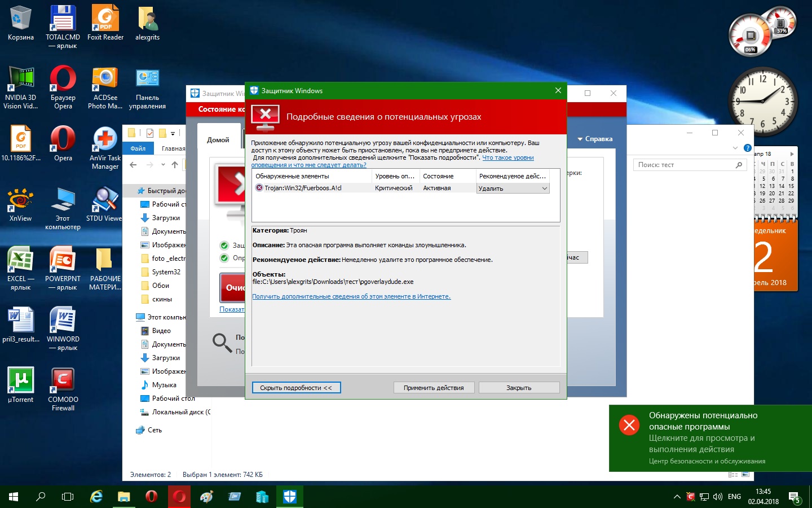Open the WINWORD shortcut icon

click(63, 329)
